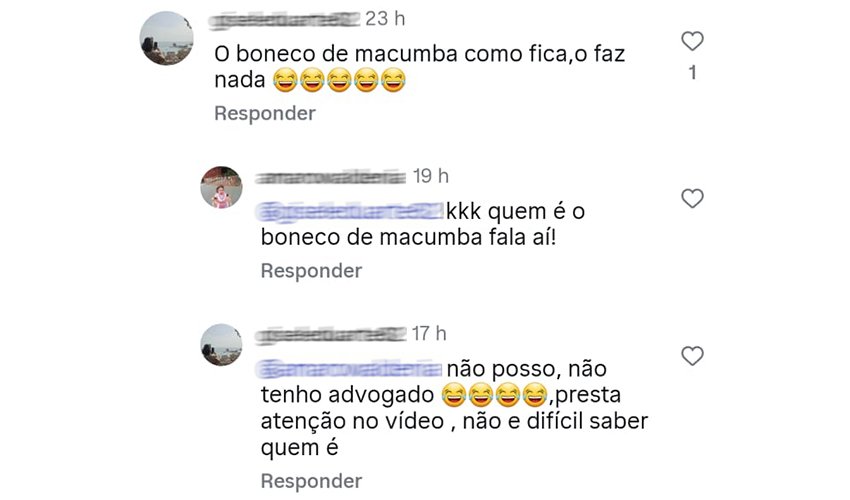Follow the blue mention before "kkk quem é o"
The width and height of the screenshot is (850, 500).
point(350,211)
